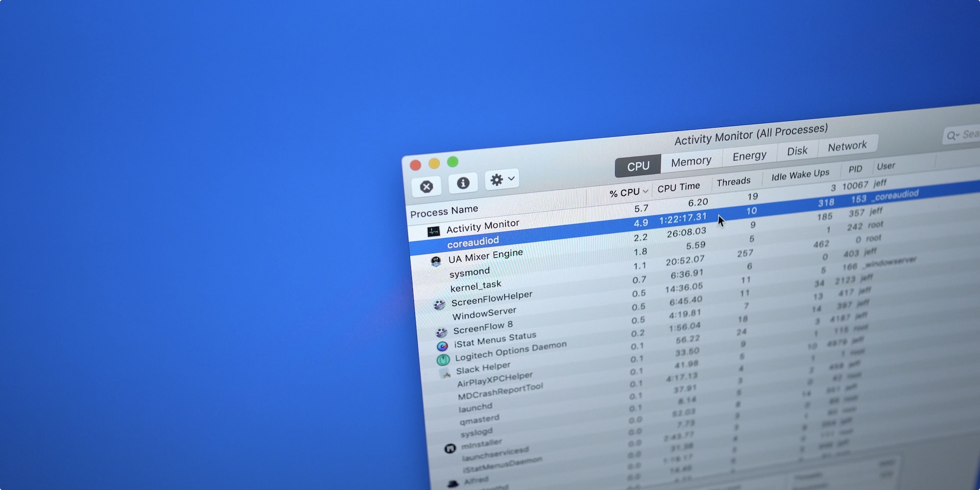This screenshot has width=980, height=490.
Task: Sort by CPU Time column header
Action: (678, 188)
